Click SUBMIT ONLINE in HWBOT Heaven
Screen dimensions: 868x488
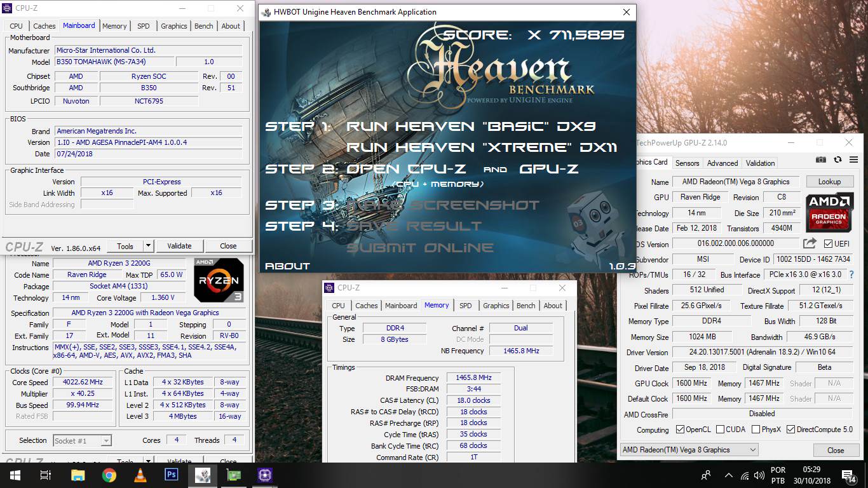420,248
